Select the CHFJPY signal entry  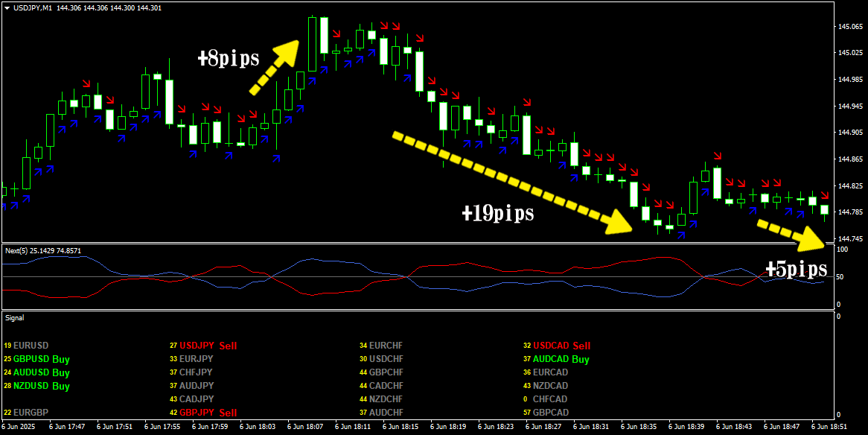191,372
